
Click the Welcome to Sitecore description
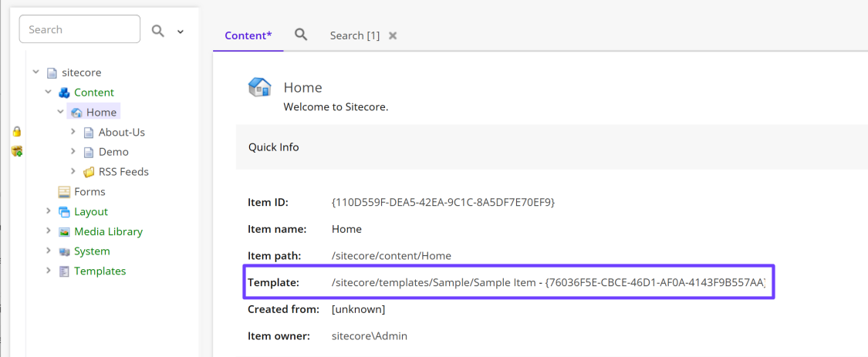[336, 106]
